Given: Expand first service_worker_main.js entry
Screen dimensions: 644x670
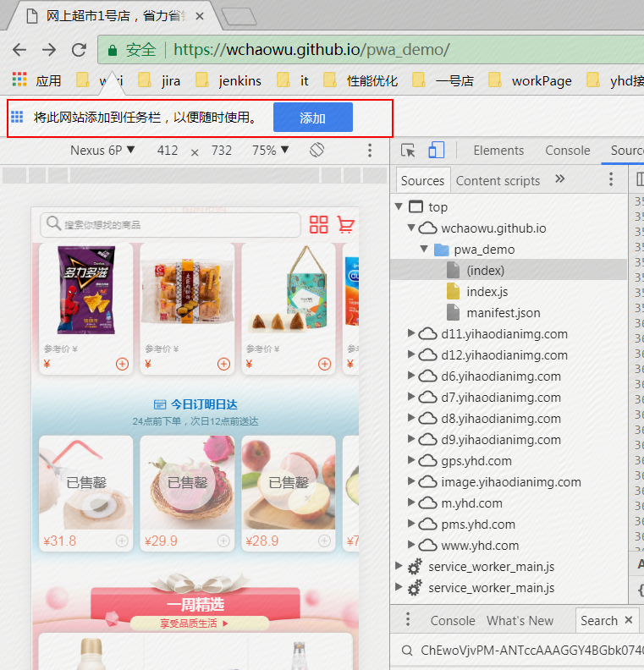Looking at the screenshot, I should pyautogui.click(x=399, y=566).
